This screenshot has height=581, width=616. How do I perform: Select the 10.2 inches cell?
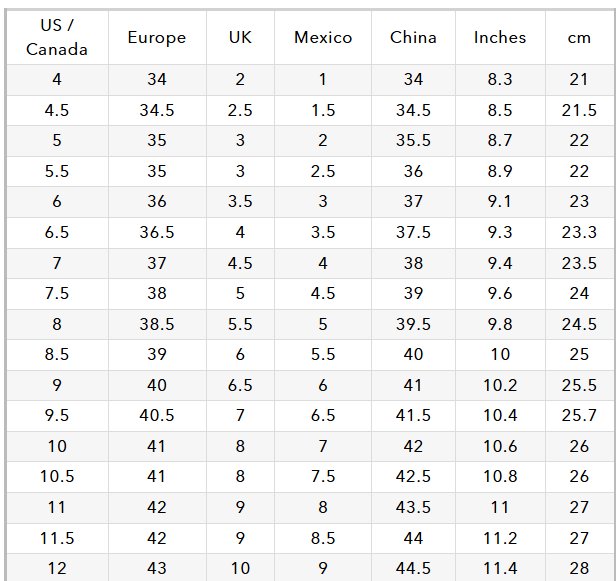pos(500,385)
